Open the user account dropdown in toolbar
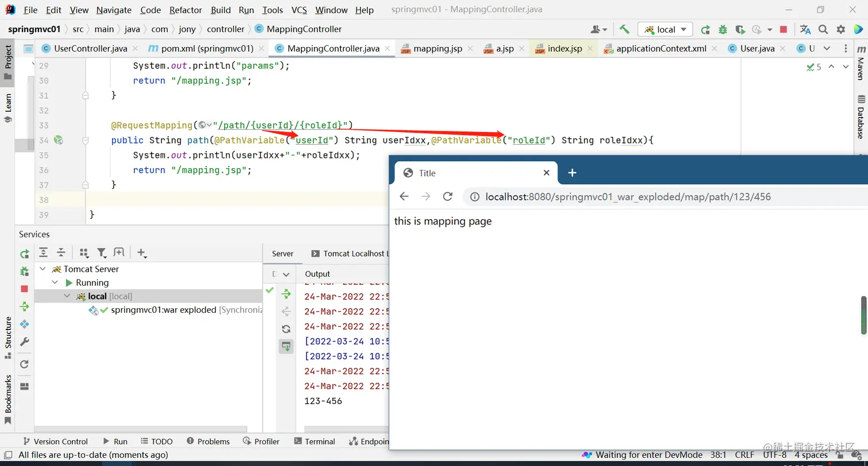 click(599, 29)
